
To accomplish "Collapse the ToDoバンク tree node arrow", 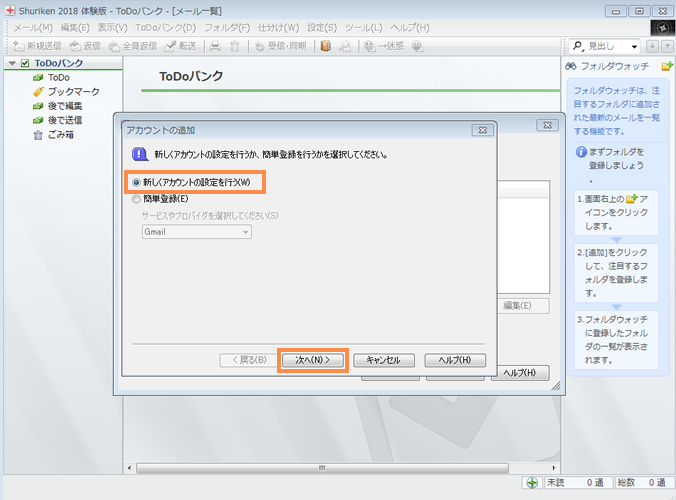I will pos(11,64).
